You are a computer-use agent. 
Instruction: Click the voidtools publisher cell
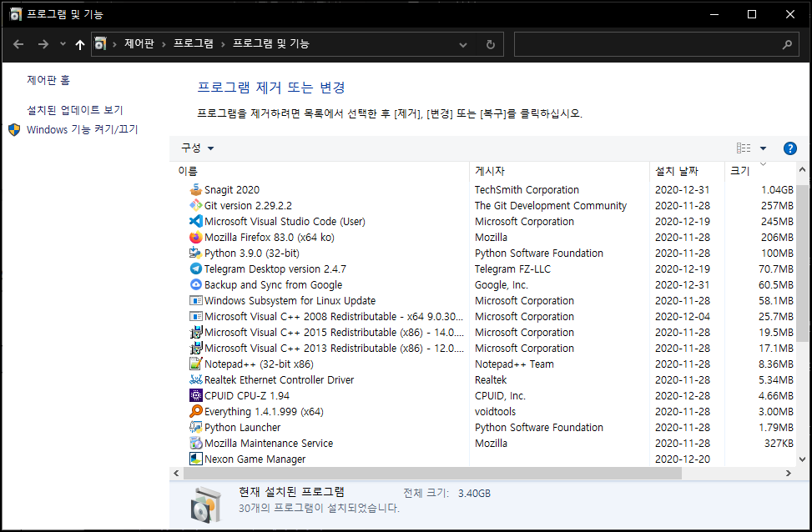coord(495,411)
